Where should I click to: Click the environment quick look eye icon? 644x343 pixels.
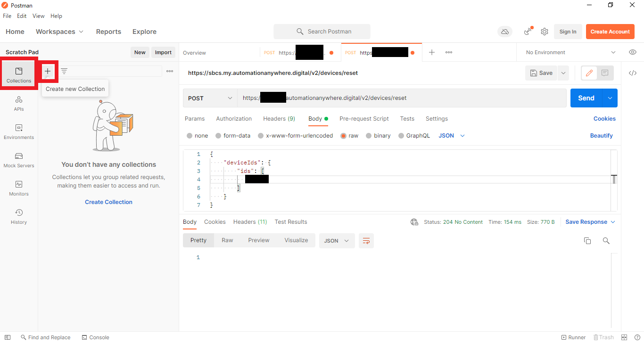coord(633,52)
